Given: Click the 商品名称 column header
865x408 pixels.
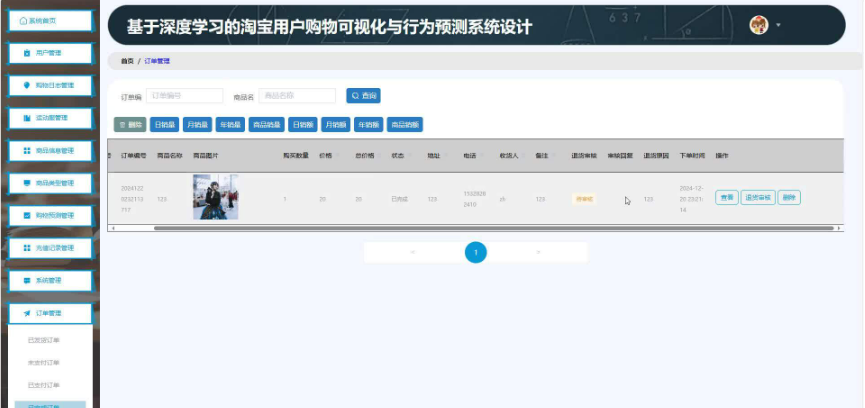Looking at the screenshot, I should [x=170, y=156].
